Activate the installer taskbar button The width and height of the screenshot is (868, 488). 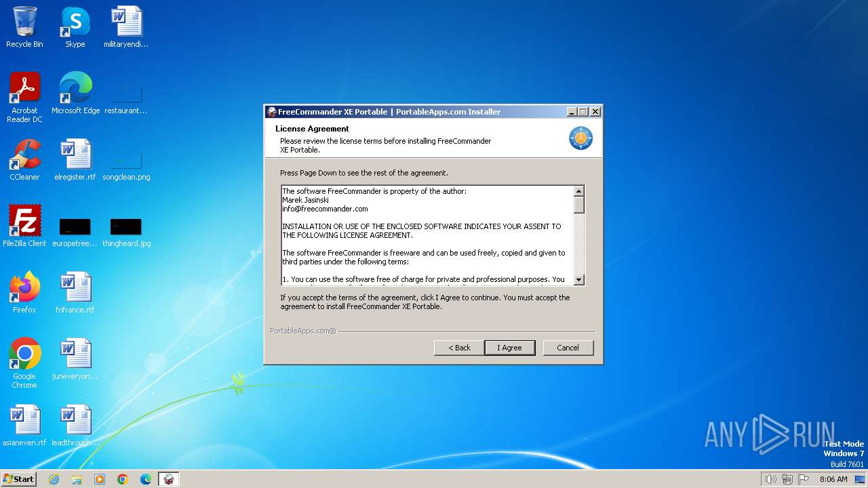click(169, 479)
